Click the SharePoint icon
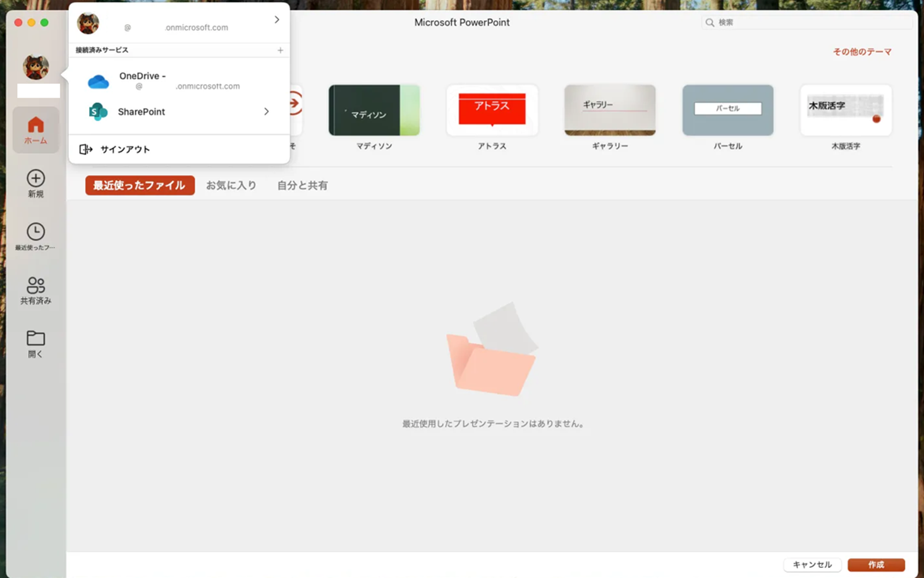924x578 pixels. click(98, 112)
